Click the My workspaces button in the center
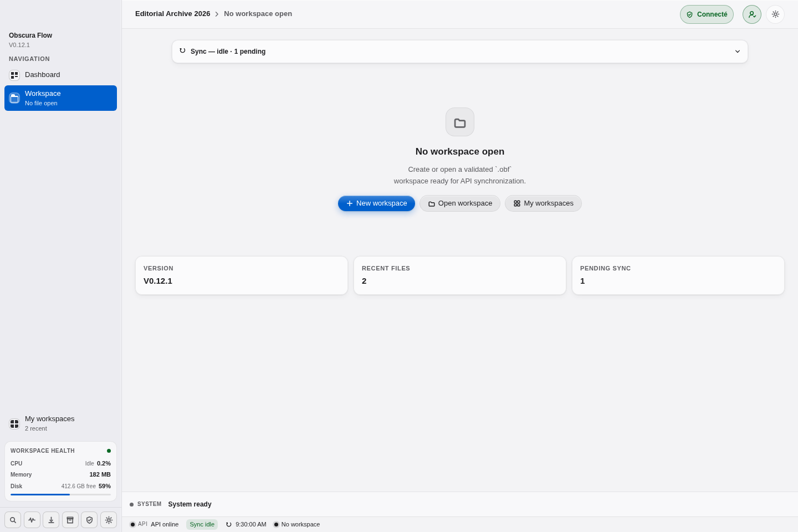Viewport: 798px width, 532px height. click(x=543, y=203)
